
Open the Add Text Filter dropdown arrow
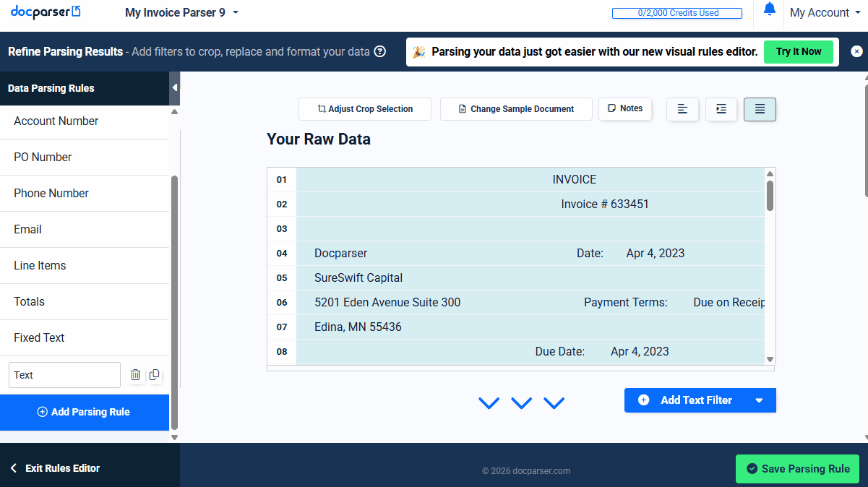pos(759,400)
